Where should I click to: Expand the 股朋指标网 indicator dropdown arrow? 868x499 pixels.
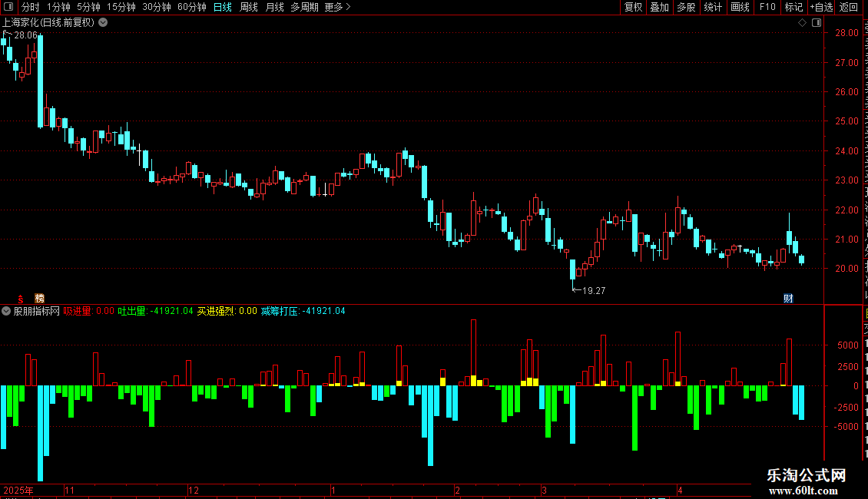(x=6, y=311)
